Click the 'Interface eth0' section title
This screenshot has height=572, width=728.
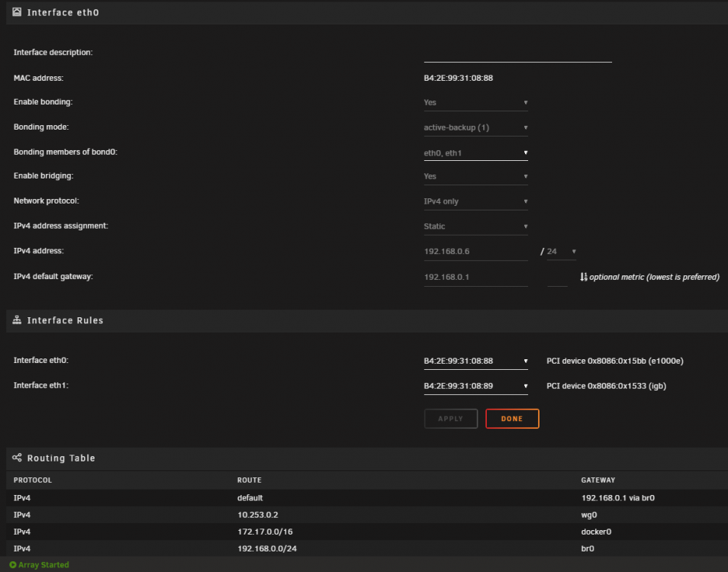click(x=63, y=12)
